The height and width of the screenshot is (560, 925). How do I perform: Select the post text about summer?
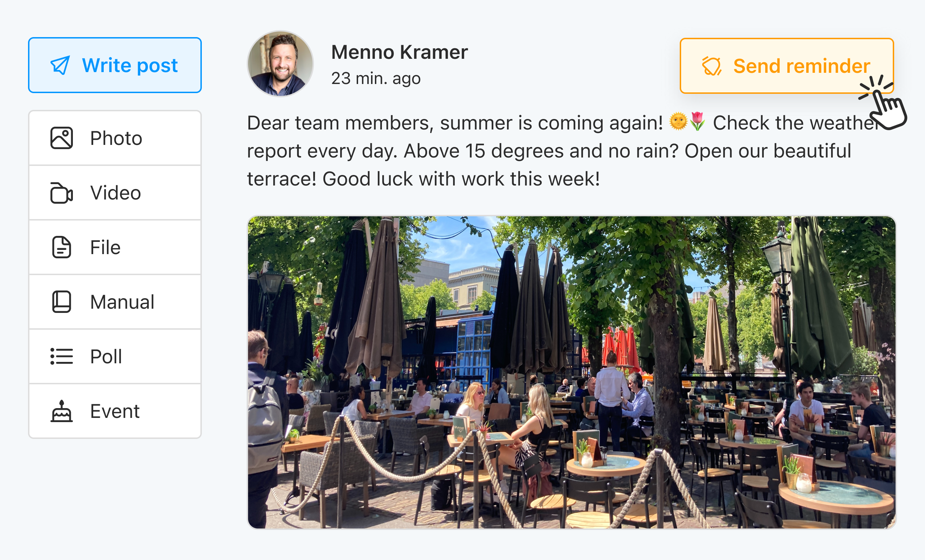526,150
